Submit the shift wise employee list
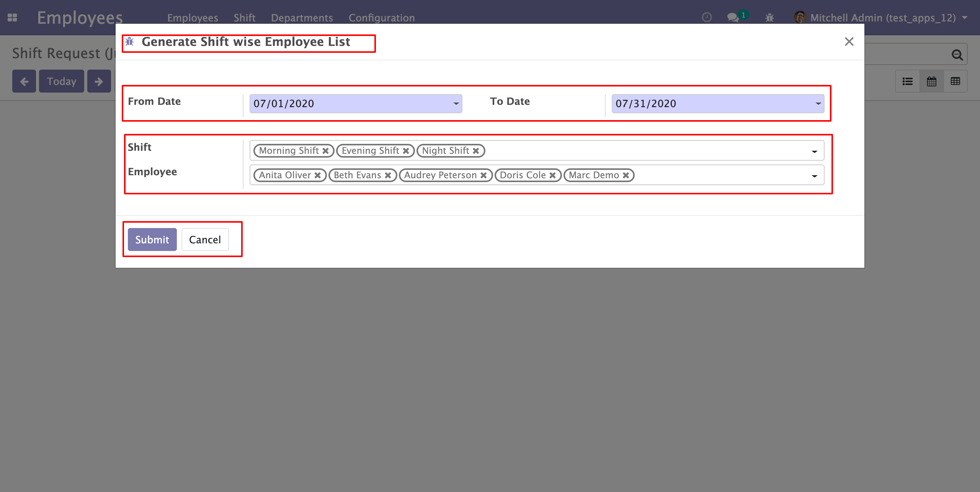980x492 pixels. coord(152,239)
